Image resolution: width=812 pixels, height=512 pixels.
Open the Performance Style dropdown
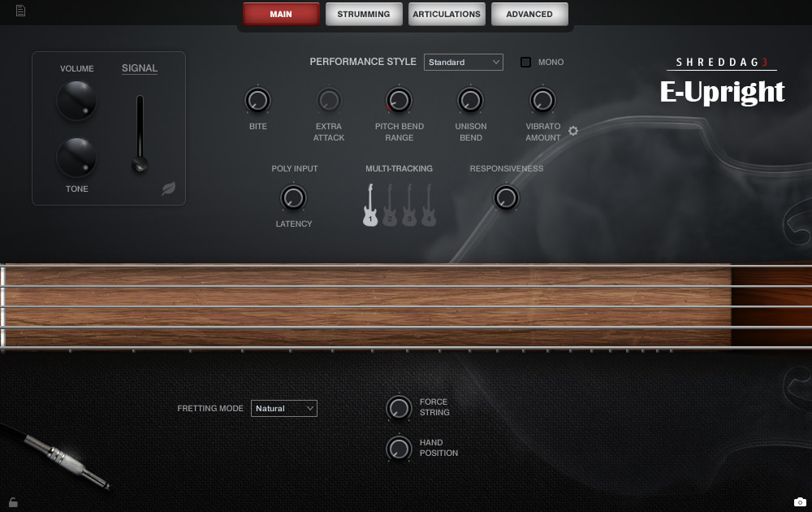[464, 63]
